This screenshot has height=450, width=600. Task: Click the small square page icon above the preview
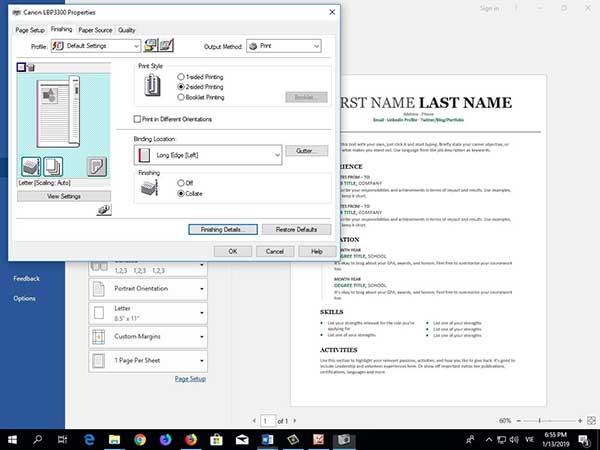21,67
